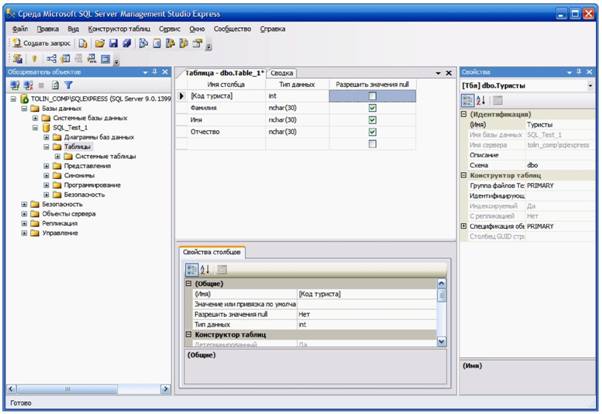
Task: Select the Синонимы tree folder
Action: pyautogui.click(x=79, y=176)
